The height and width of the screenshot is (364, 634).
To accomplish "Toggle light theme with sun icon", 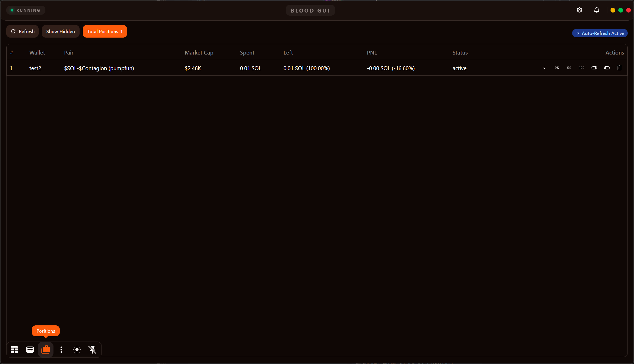I will (77, 350).
